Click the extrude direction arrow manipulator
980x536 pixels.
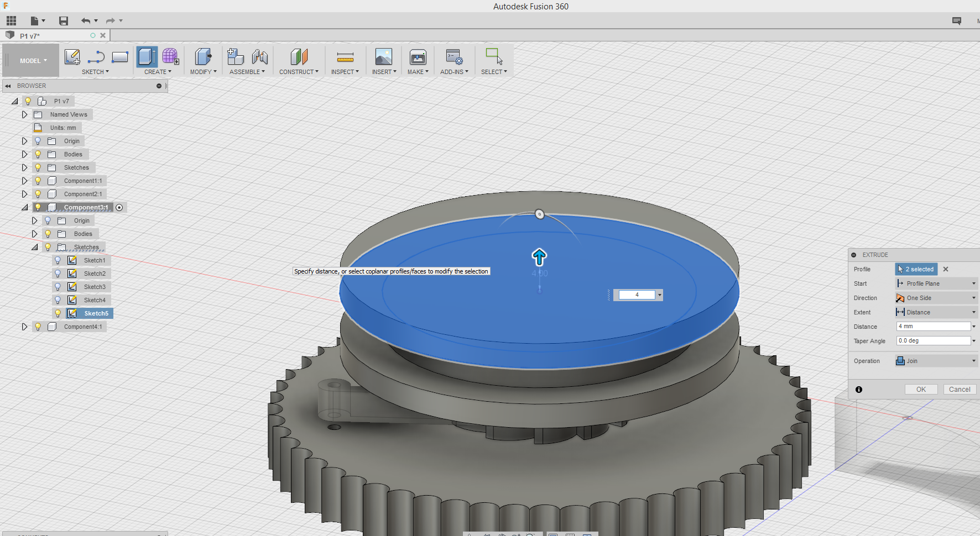(539, 257)
